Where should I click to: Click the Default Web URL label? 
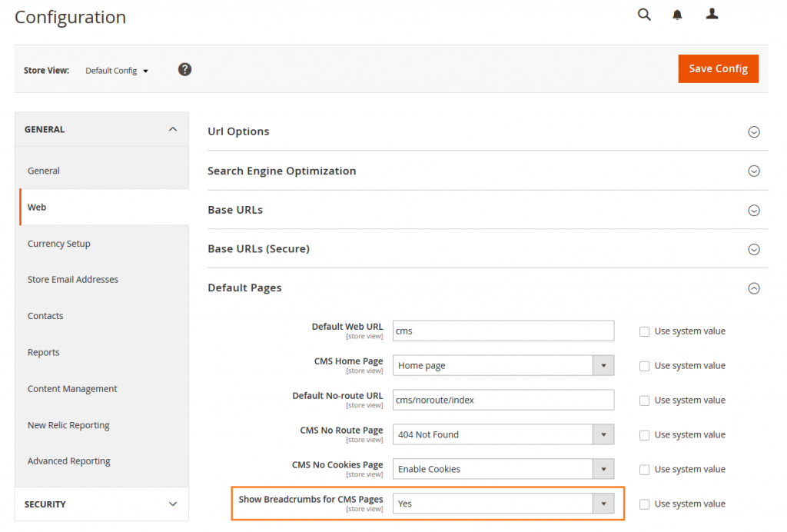[x=347, y=327]
